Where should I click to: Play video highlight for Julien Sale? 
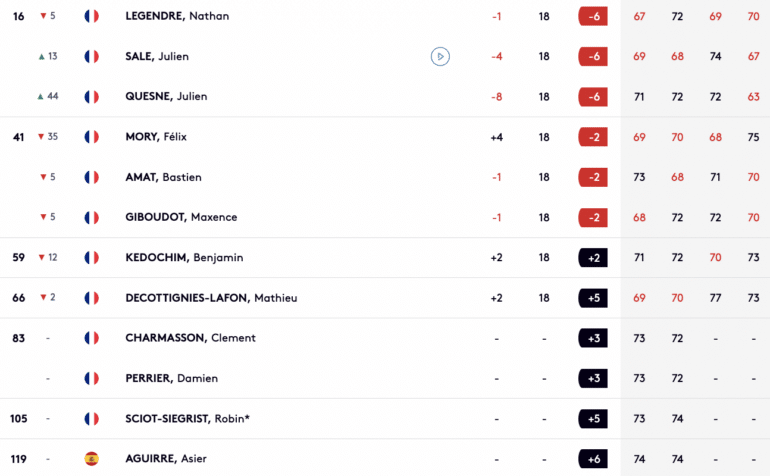[440, 56]
